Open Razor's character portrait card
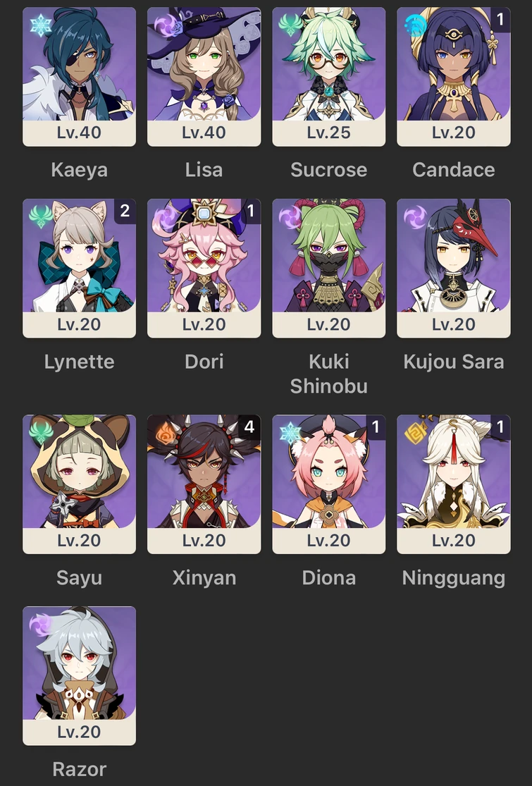 [79, 676]
